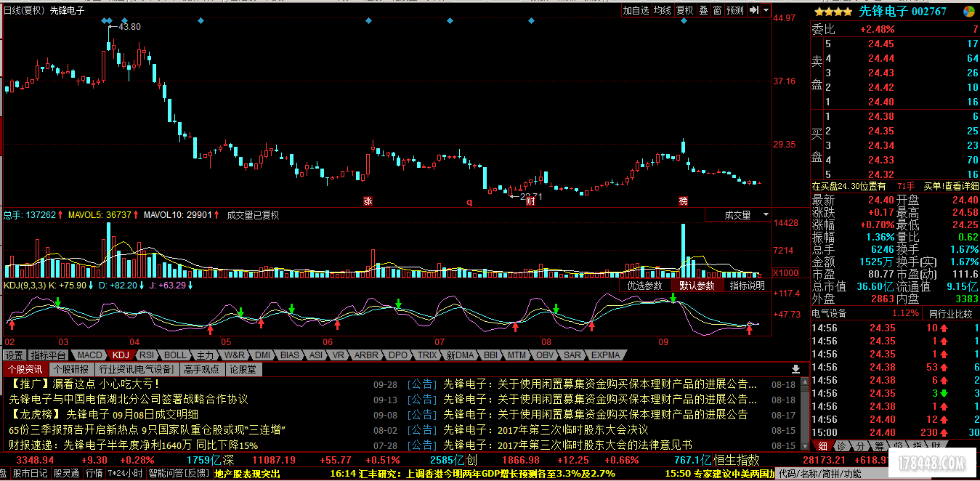The image size is (980, 481).
Task: Click the 叠 overlay button
Action: point(703,10)
